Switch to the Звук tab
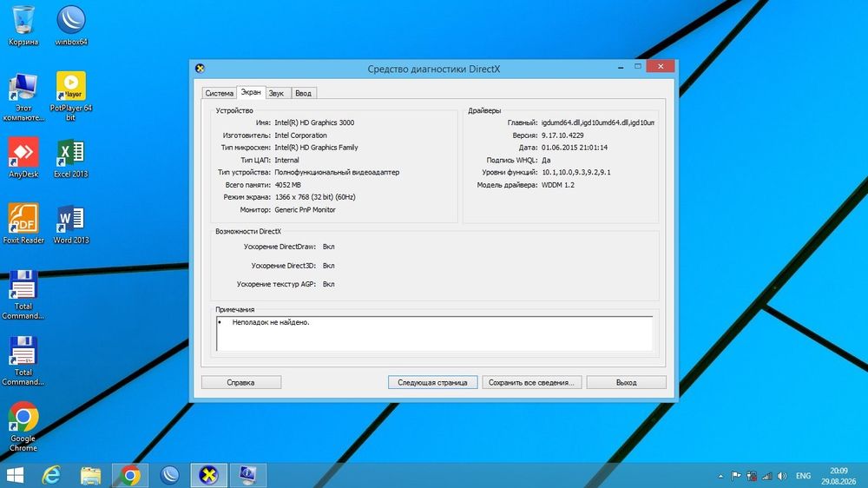 [276, 93]
